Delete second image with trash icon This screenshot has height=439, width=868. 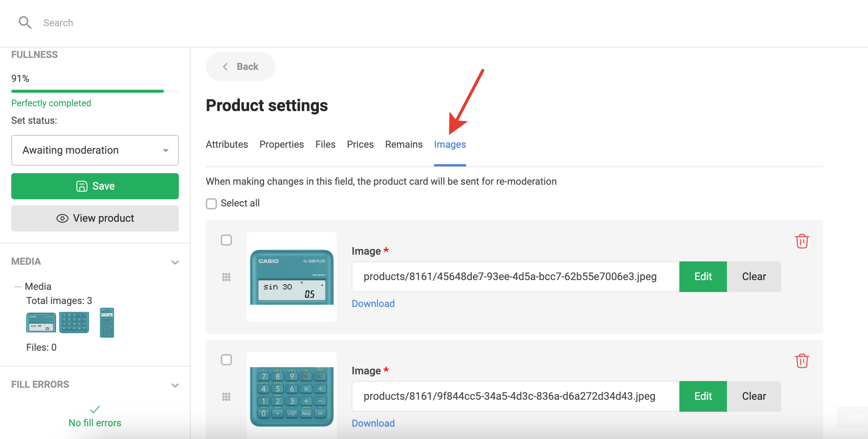[x=802, y=361]
